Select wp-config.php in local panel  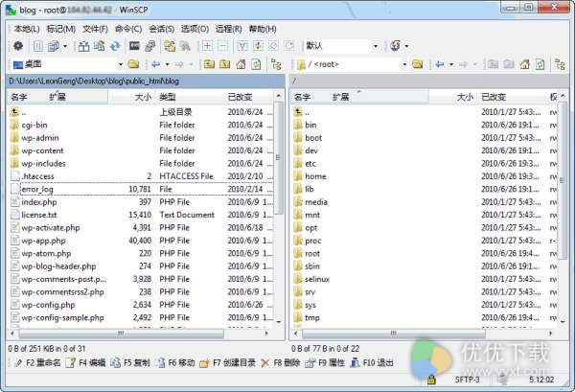48,305
